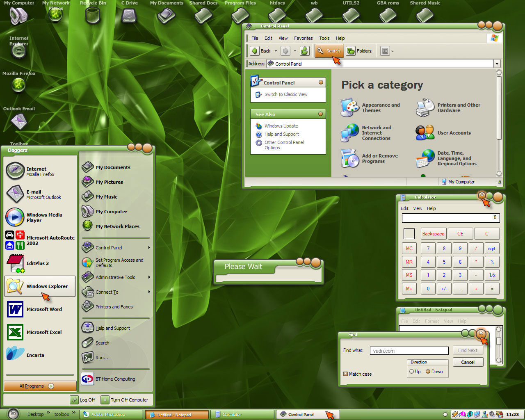Toggle the calculator memory indicator box

point(409,234)
